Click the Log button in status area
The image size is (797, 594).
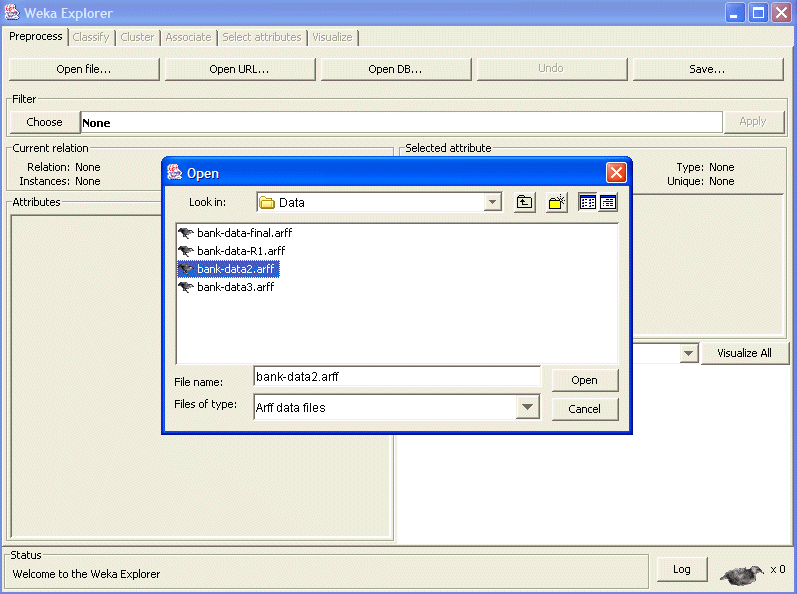tap(681, 569)
